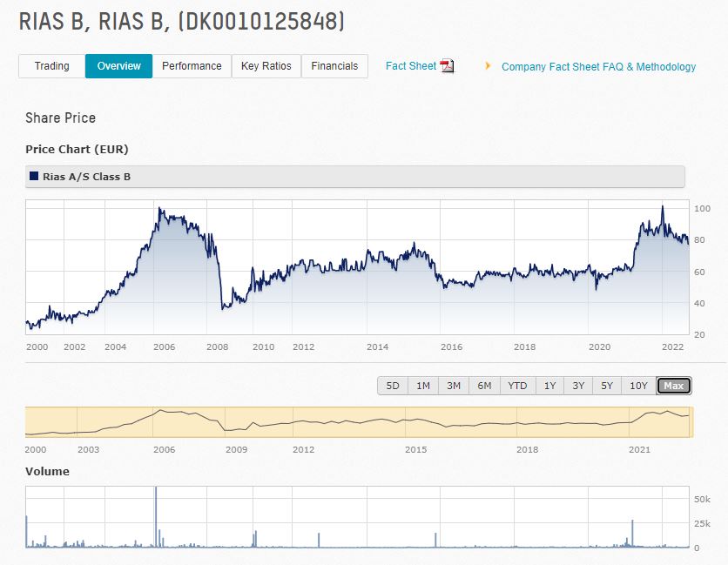Select the Max time range
The height and width of the screenshot is (565, 728).
point(673,385)
